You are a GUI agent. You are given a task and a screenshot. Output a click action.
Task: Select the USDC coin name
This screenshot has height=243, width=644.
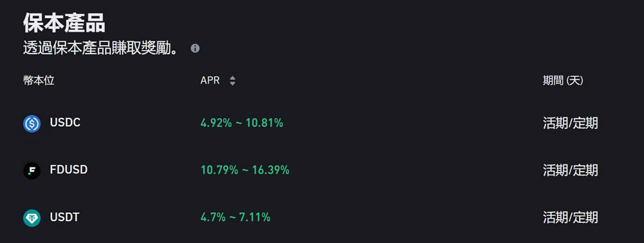click(65, 123)
